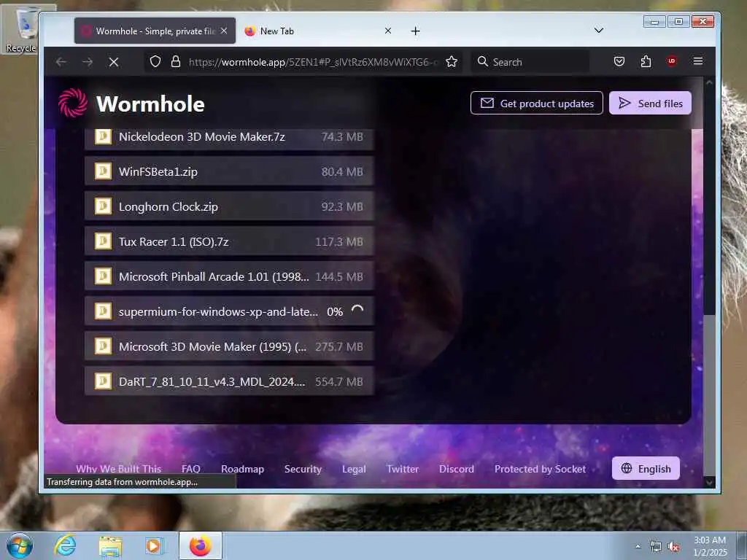Click the supermium-for-windows-xp file name
The height and width of the screenshot is (560, 747).
[x=218, y=311]
